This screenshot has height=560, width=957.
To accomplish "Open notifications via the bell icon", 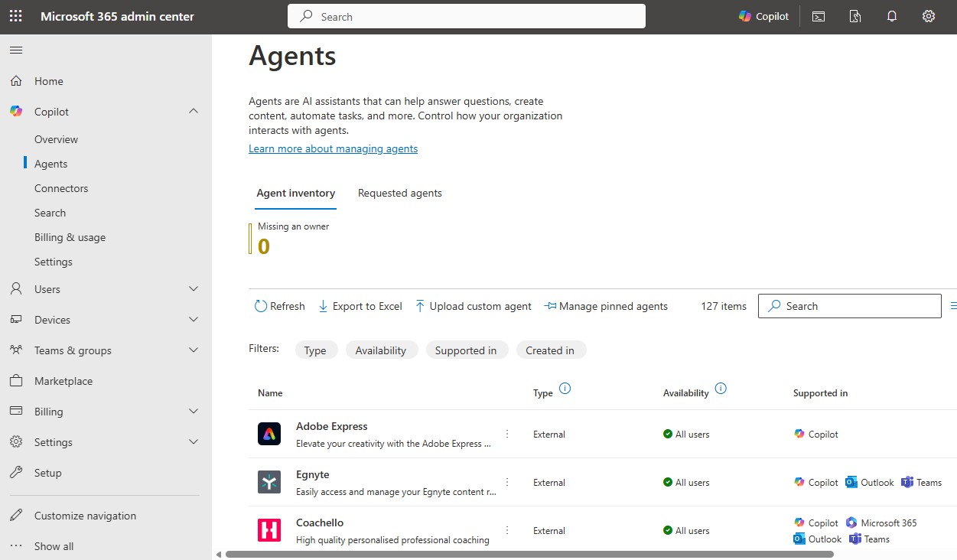I will coord(891,15).
